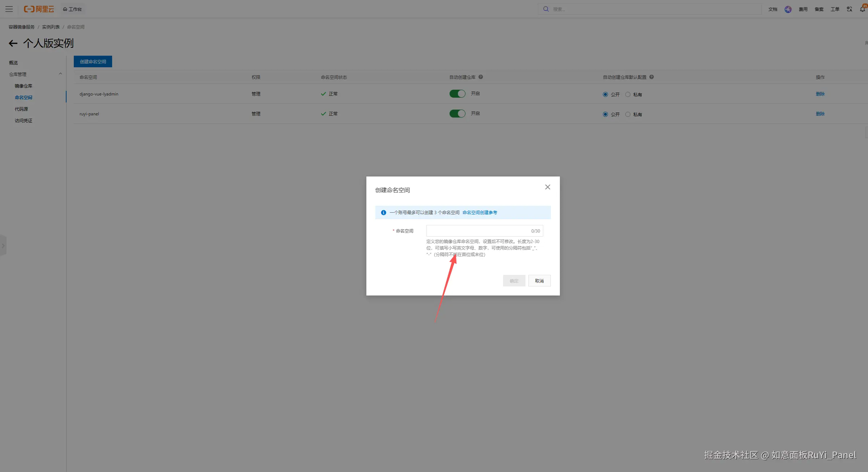Toggle auto-create switch for django-vue-lyadmin

[458, 94]
